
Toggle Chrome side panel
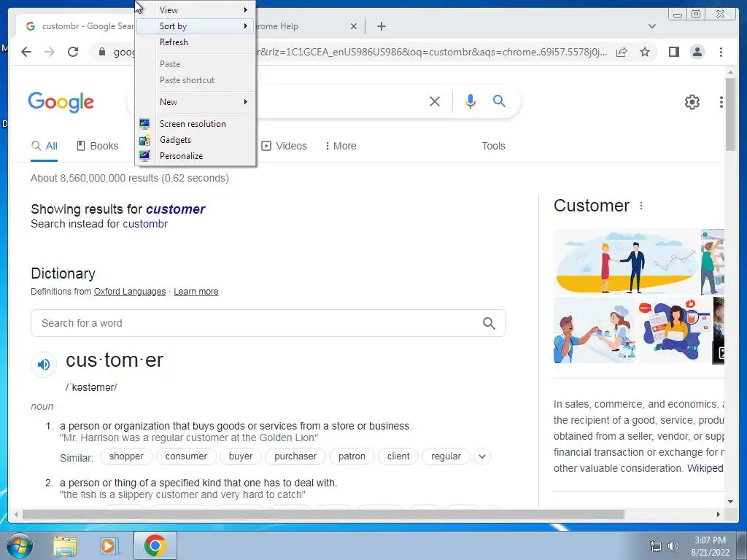pyautogui.click(x=673, y=52)
